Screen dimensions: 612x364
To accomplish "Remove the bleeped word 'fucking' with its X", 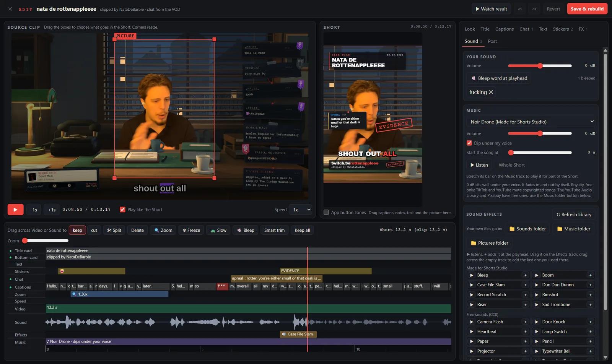I will pyautogui.click(x=491, y=92).
